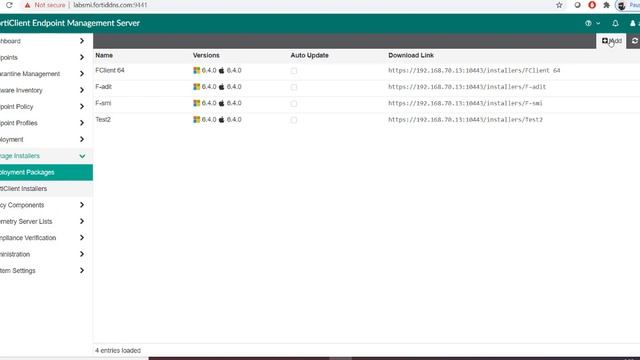This screenshot has width=640, height=360.
Task: Expand Endpoint Profiles chevron
Action: click(82, 123)
